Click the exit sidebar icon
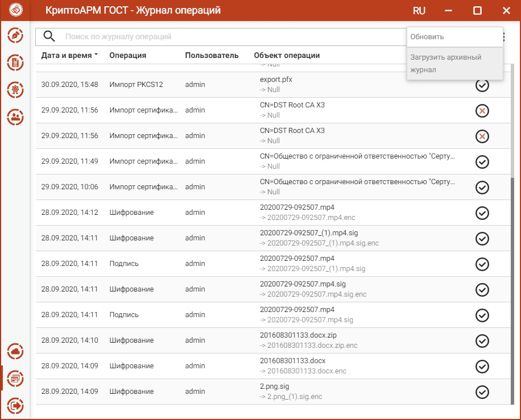Screen dimensions: 521x420 15,406
